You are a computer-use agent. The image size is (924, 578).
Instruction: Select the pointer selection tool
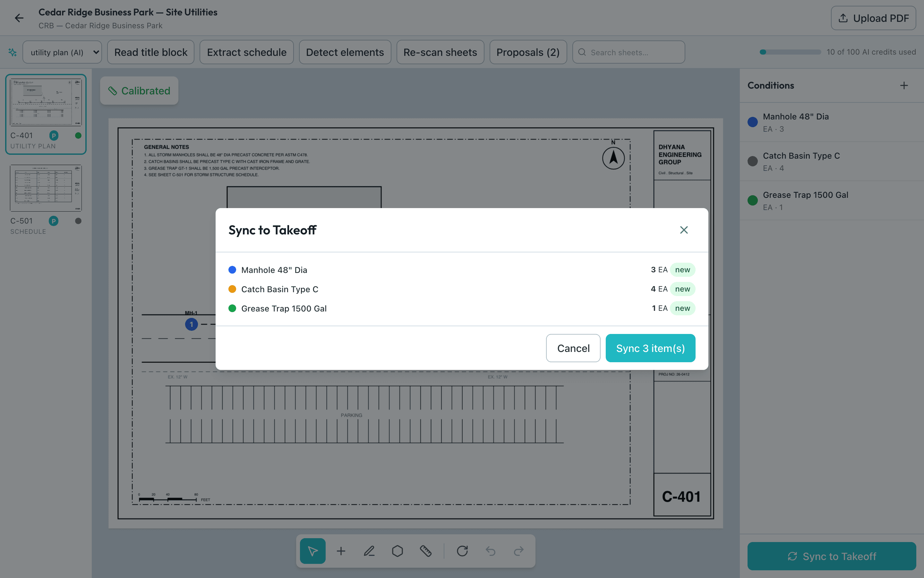pos(313,551)
